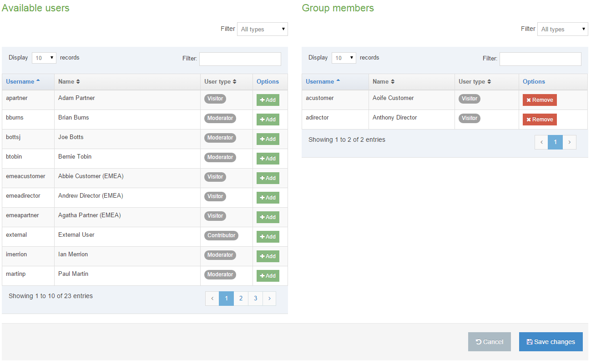This screenshot has width=591, height=364.
Task: Sort group members by User type
Action: [x=475, y=82]
